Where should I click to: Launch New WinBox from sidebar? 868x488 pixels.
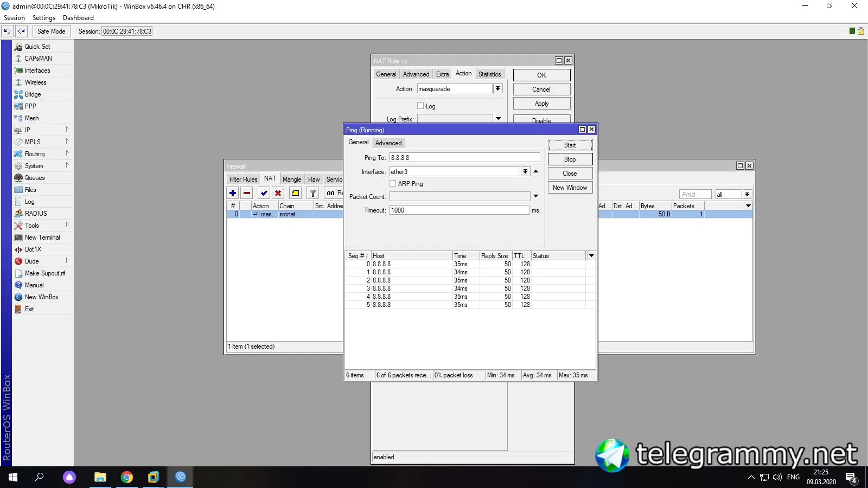pyautogui.click(x=41, y=297)
